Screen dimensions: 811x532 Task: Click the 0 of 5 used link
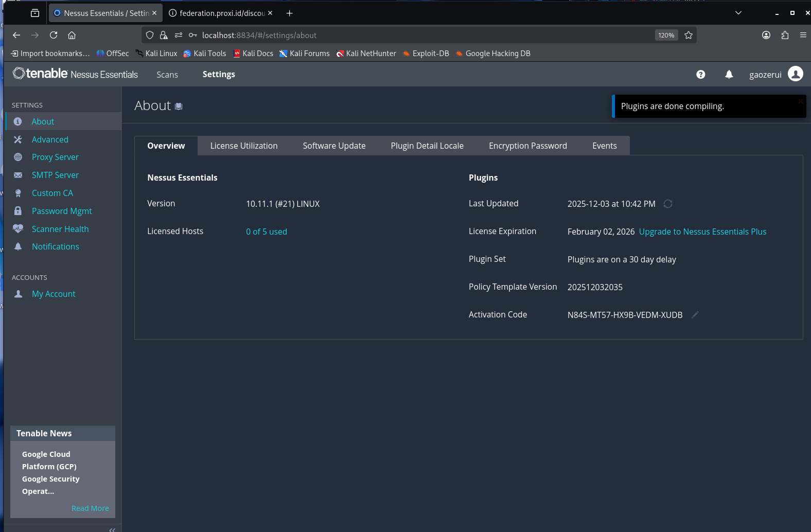[x=267, y=232]
